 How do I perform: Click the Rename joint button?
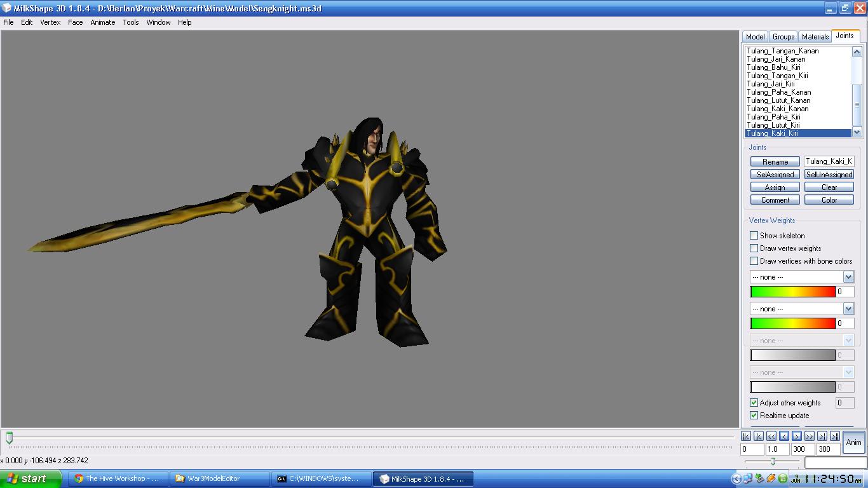coord(775,162)
